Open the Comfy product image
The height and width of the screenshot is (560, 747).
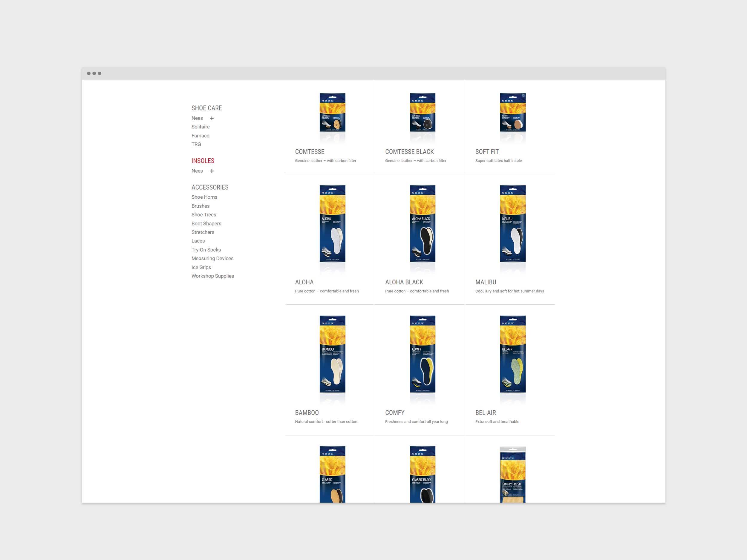click(x=423, y=354)
